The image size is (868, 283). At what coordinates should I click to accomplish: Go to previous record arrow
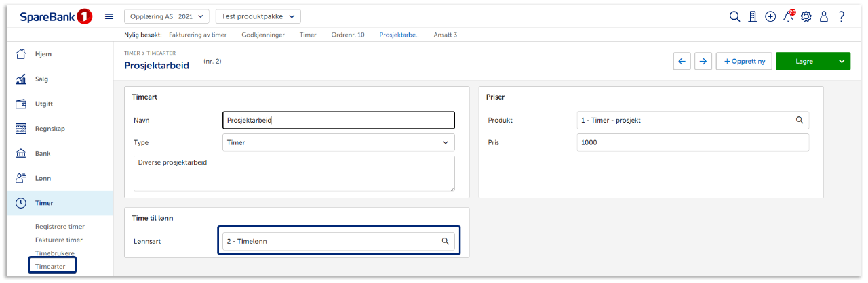682,61
